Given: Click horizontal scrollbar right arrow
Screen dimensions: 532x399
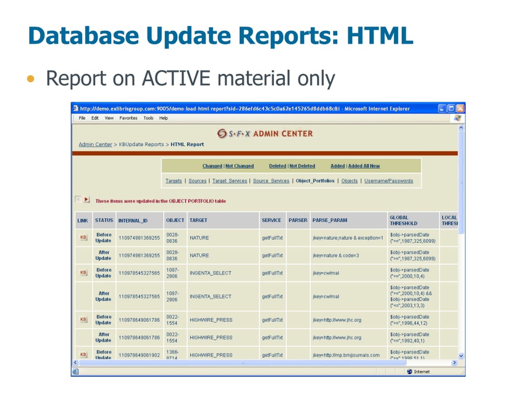Looking at the screenshot, I should pyautogui.click(x=454, y=362).
